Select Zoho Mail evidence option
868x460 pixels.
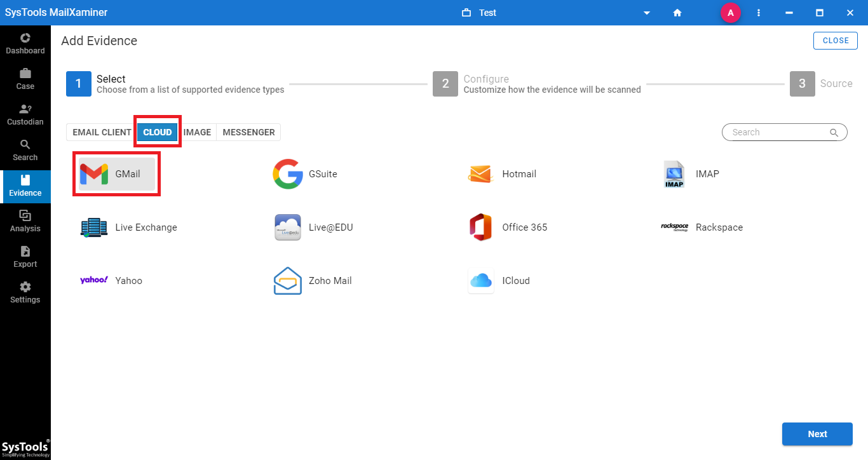pyautogui.click(x=313, y=281)
